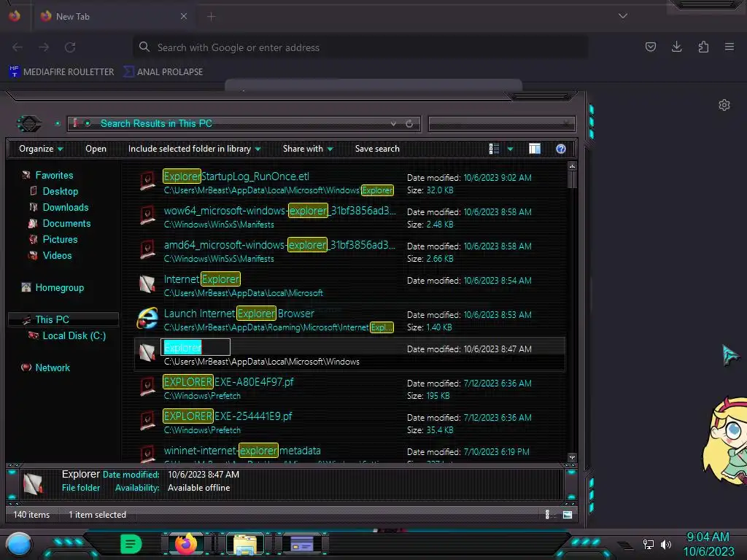
Task: Click the Explorer back navigation button
Action: [29, 124]
